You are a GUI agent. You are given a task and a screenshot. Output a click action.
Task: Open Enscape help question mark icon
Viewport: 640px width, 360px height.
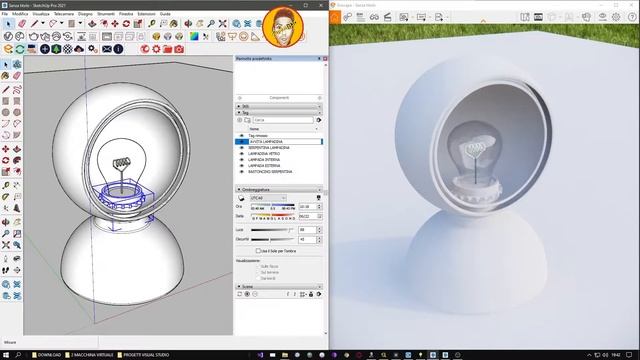pos(632,17)
